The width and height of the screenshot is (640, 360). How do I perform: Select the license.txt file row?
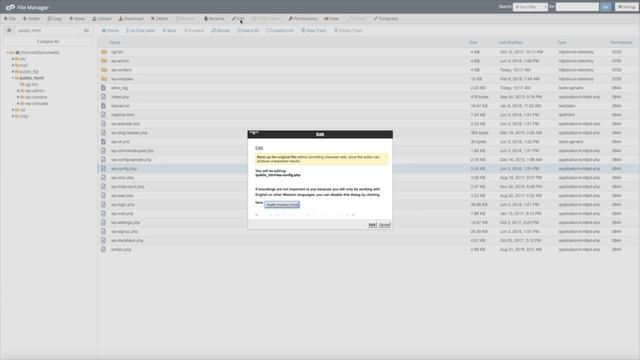tap(369, 106)
